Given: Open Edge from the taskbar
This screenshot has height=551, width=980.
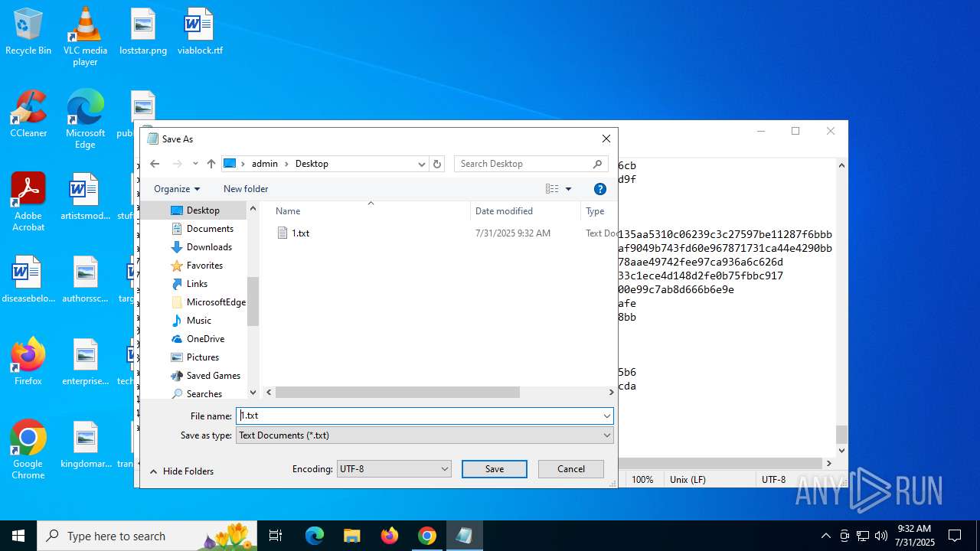Looking at the screenshot, I should click(315, 536).
